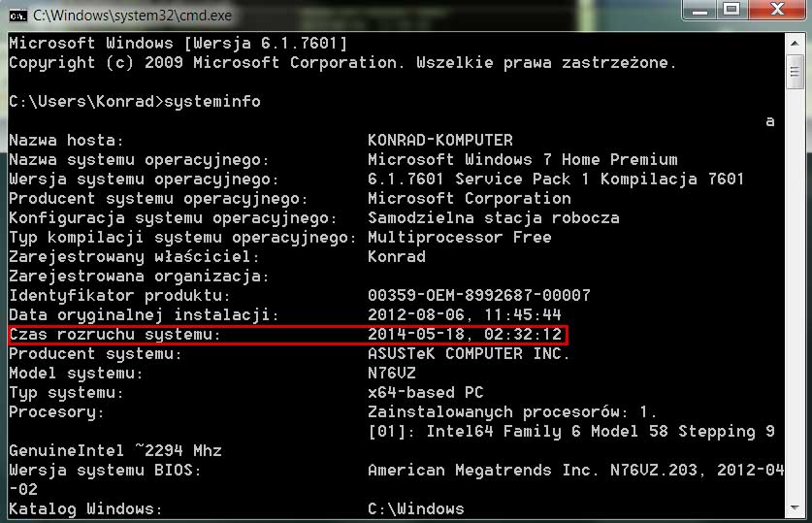Click the Wersja systemu BIOS label
The image size is (812, 523).
(x=105, y=471)
